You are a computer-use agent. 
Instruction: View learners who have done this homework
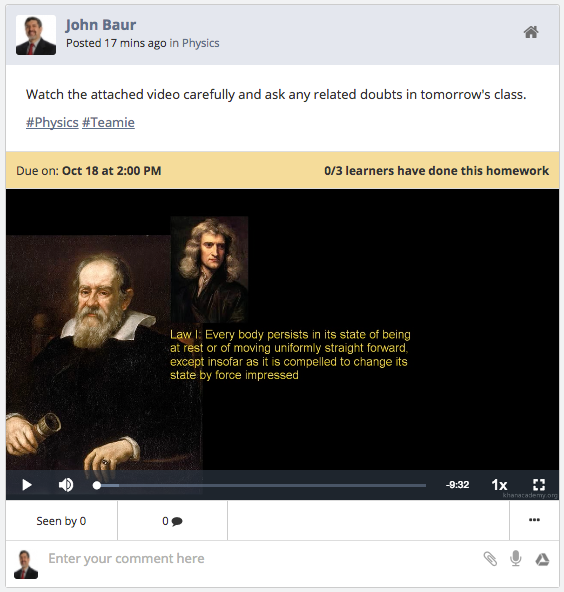click(x=436, y=171)
